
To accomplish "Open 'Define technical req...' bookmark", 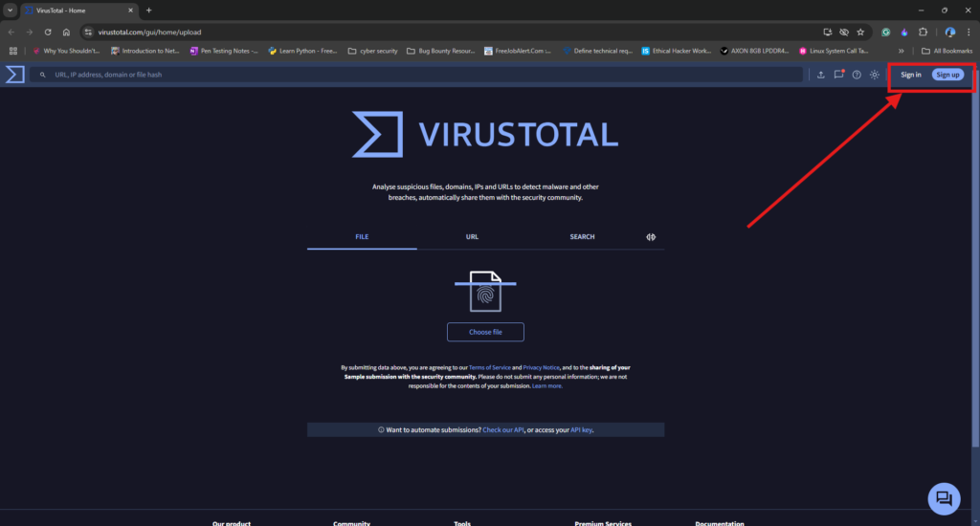I will coord(597,51).
